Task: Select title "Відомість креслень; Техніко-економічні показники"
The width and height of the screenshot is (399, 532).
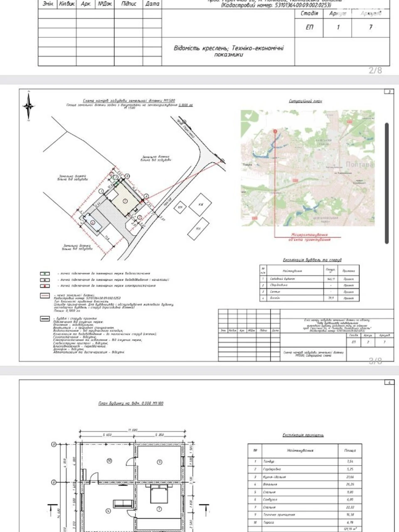Action: click(x=229, y=51)
